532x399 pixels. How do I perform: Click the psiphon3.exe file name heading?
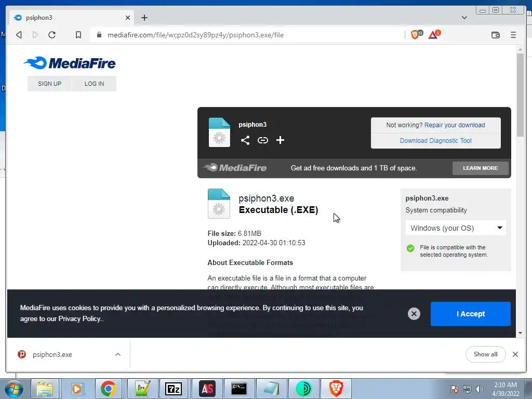pos(267,198)
